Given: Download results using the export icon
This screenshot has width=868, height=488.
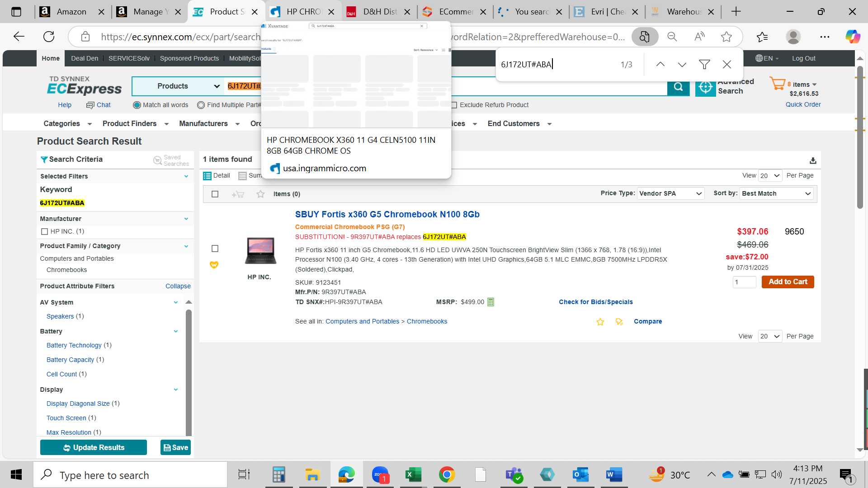Looking at the screenshot, I should (813, 160).
